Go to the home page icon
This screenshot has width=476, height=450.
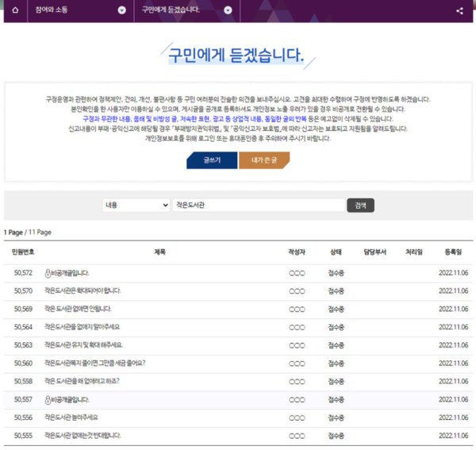pyautogui.click(x=15, y=10)
